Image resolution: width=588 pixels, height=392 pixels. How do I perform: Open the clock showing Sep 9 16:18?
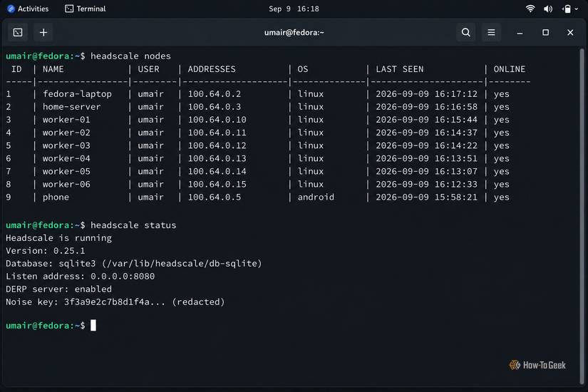coord(294,9)
